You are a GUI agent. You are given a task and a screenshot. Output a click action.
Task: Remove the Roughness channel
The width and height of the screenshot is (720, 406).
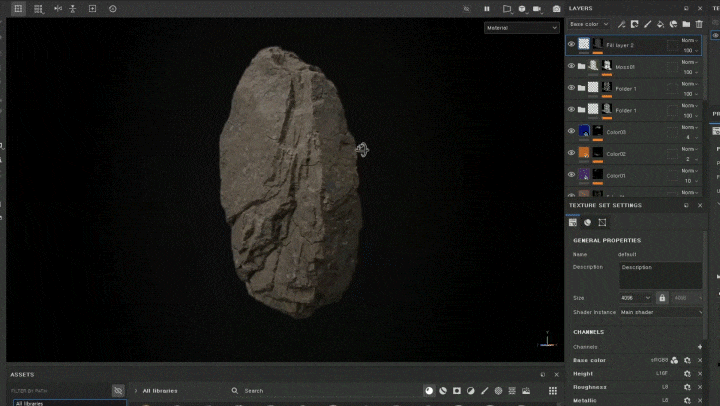point(700,387)
